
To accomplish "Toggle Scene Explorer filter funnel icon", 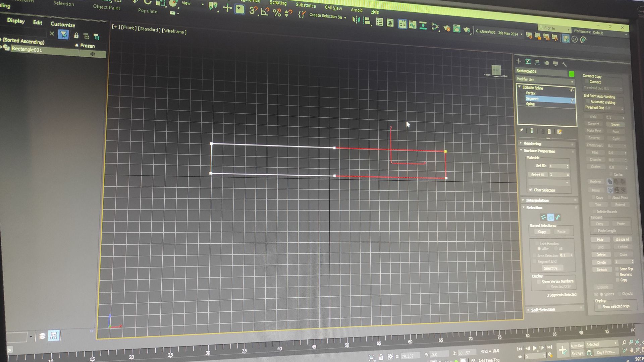I will click(63, 34).
